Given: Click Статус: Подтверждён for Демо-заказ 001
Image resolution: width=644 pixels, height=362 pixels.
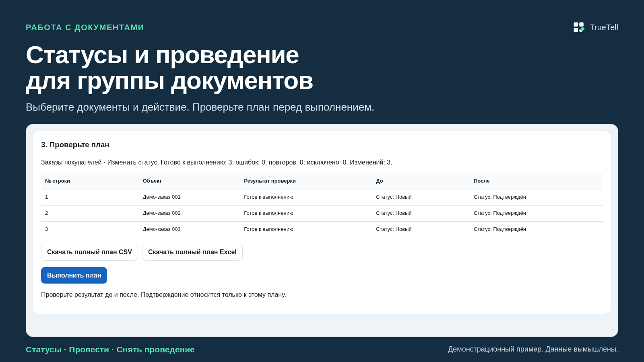Looking at the screenshot, I should tap(500, 197).
